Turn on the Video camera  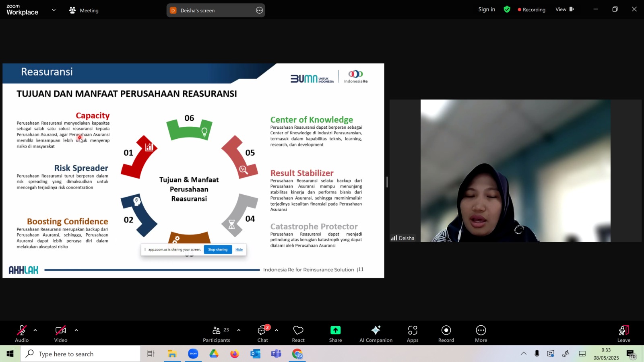click(x=61, y=333)
